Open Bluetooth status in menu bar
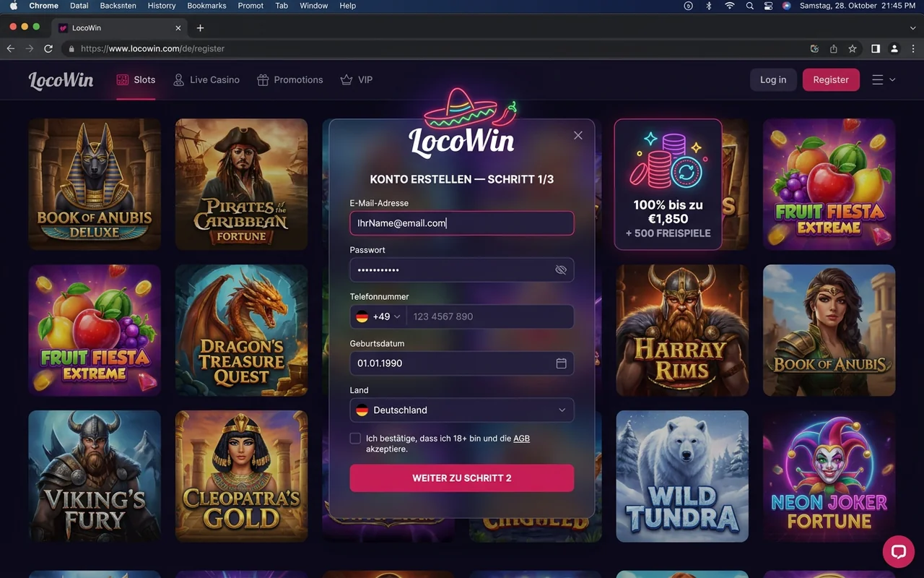Viewport: 924px width, 578px height. point(709,6)
